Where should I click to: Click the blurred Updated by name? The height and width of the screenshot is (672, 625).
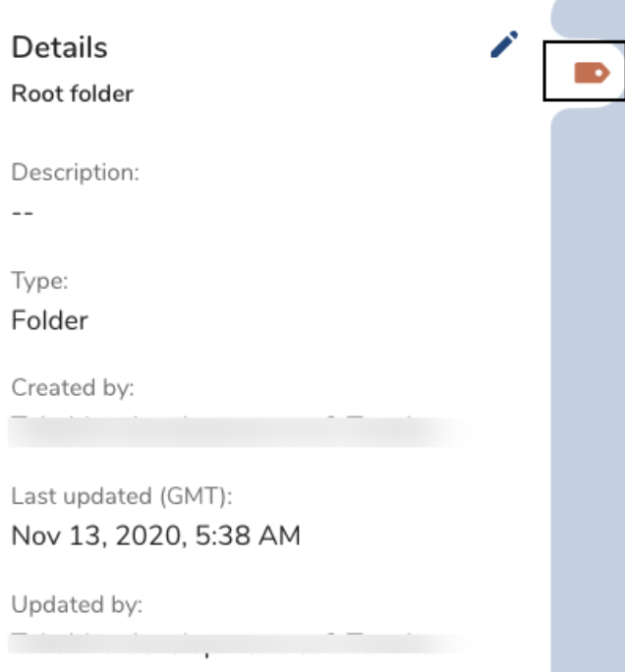226,644
